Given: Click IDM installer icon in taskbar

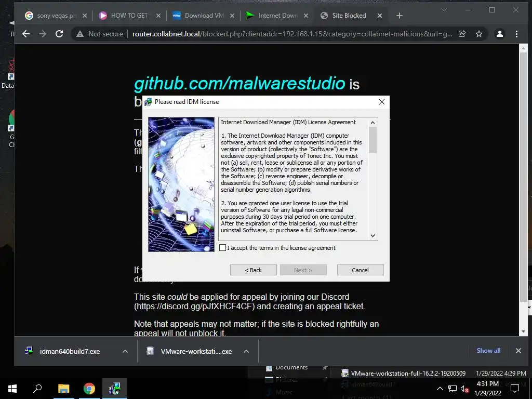Looking at the screenshot, I should tap(115, 389).
